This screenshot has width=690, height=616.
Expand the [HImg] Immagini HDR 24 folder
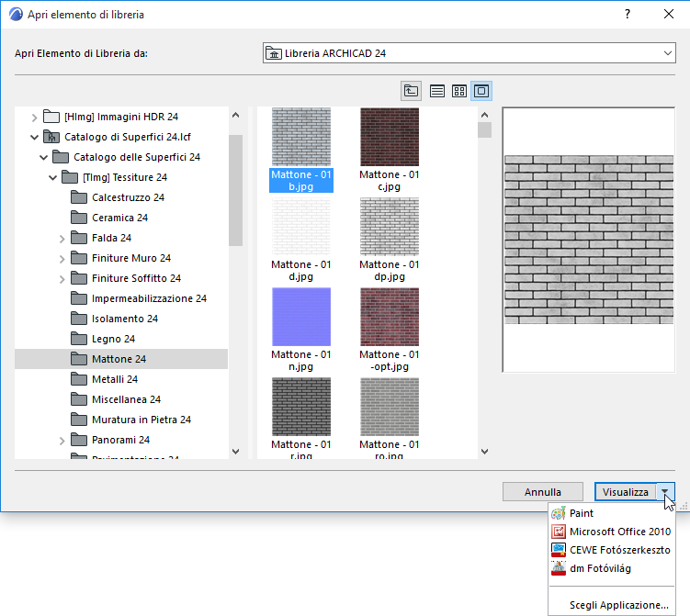click(34, 117)
